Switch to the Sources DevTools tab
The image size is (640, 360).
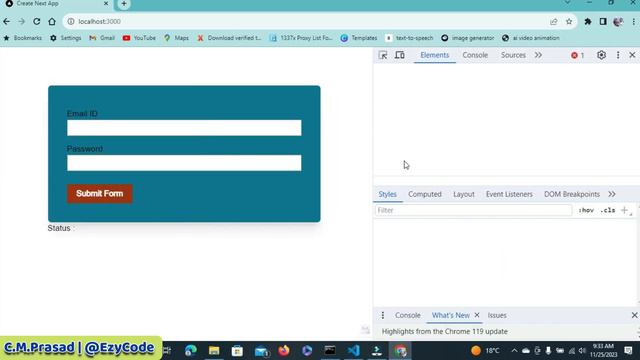[x=513, y=55]
